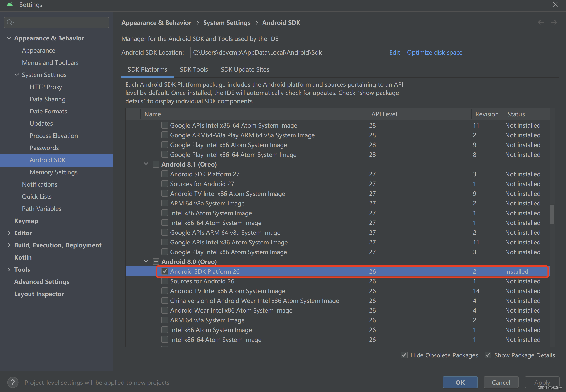Viewport: 566px width, 392px height.
Task: Check Sources for Android 27
Action: 165,184
